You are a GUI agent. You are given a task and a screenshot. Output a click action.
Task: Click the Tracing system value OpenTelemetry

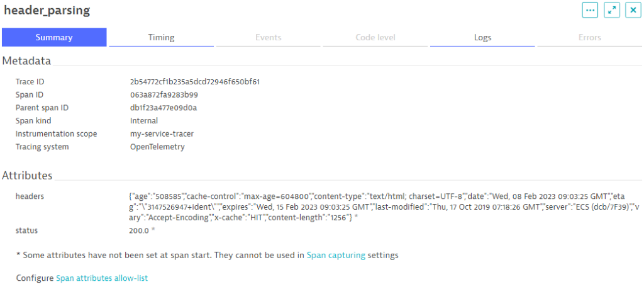pos(157,147)
